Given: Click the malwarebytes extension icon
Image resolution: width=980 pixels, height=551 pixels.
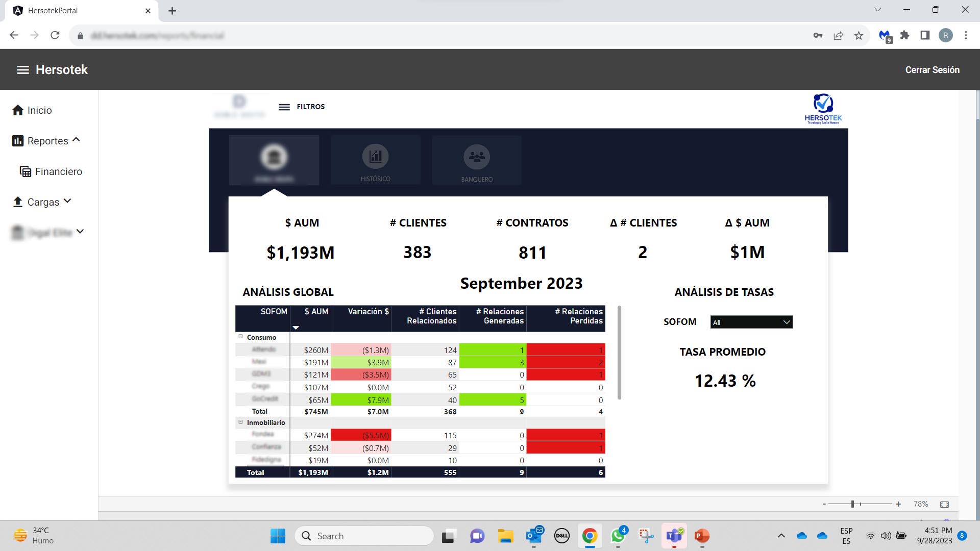Looking at the screenshot, I should [x=885, y=36].
